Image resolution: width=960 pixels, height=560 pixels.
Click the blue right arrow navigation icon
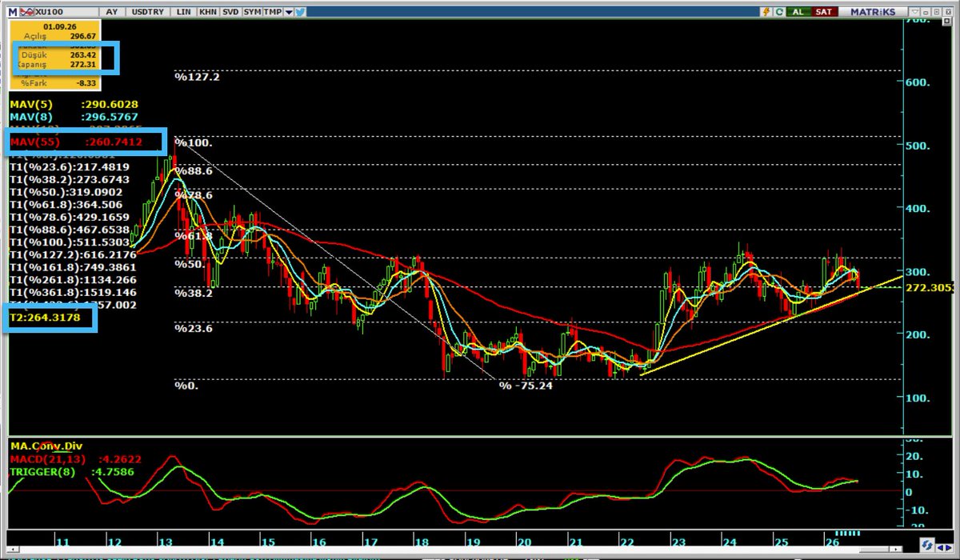coord(949,548)
